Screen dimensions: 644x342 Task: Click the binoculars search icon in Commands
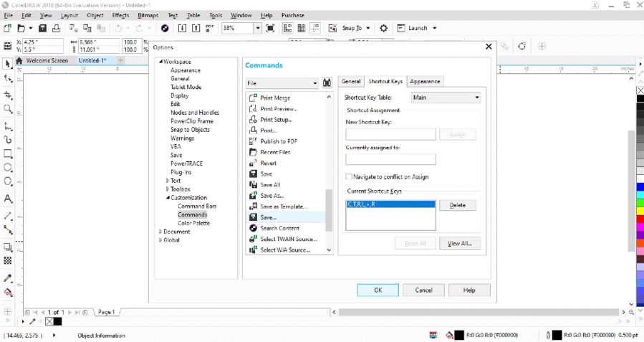327,83
